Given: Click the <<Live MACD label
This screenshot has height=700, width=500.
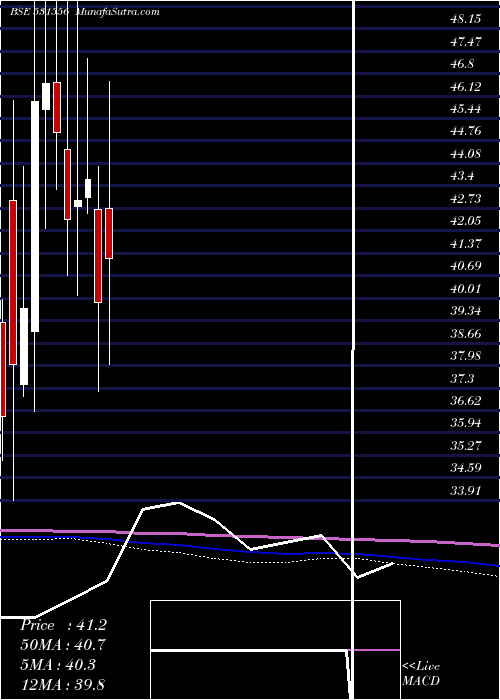Looking at the screenshot, I should (x=421, y=674).
